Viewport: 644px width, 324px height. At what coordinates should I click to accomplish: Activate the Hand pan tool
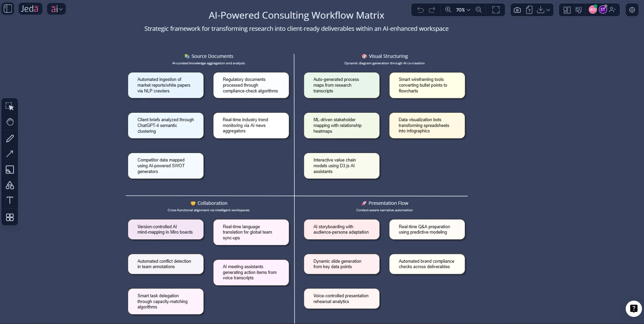[x=9, y=122]
